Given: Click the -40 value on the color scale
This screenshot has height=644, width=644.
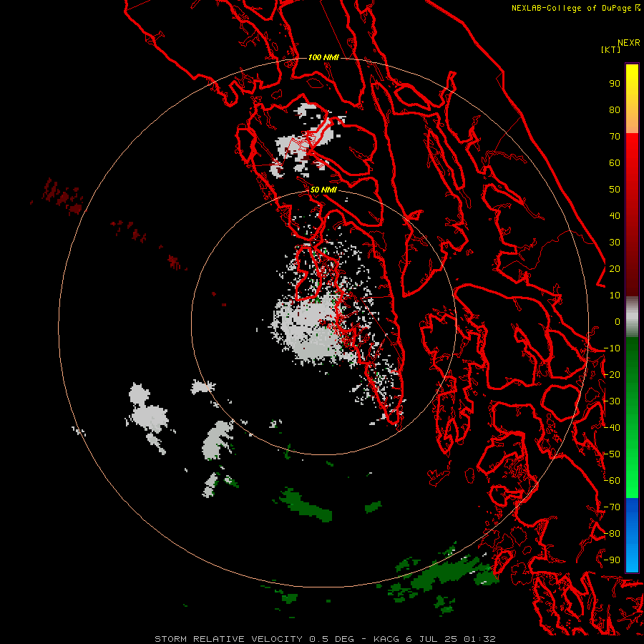Looking at the screenshot, I should (x=612, y=428).
